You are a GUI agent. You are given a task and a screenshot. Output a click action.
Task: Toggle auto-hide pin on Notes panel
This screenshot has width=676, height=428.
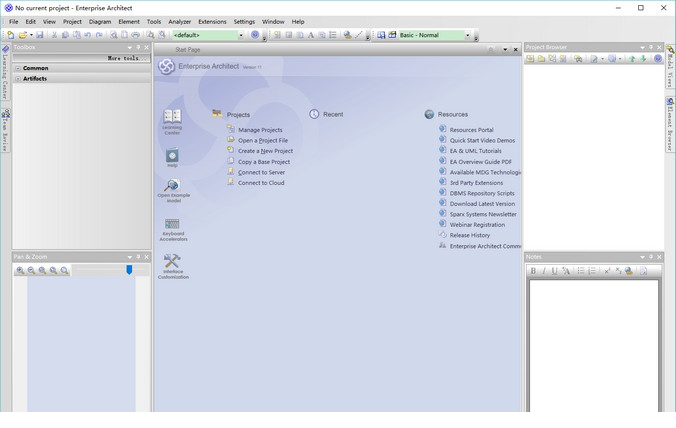651,256
